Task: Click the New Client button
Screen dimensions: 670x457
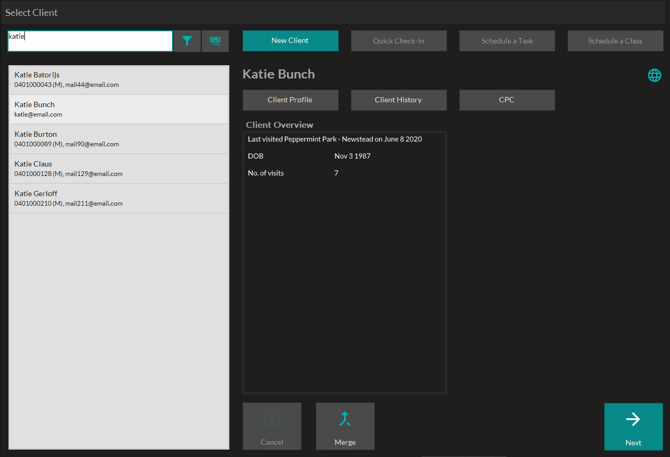Action: (291, 41)
